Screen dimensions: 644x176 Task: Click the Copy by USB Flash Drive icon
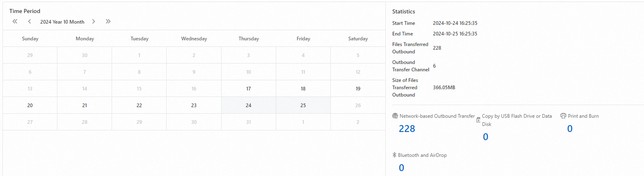478,120
